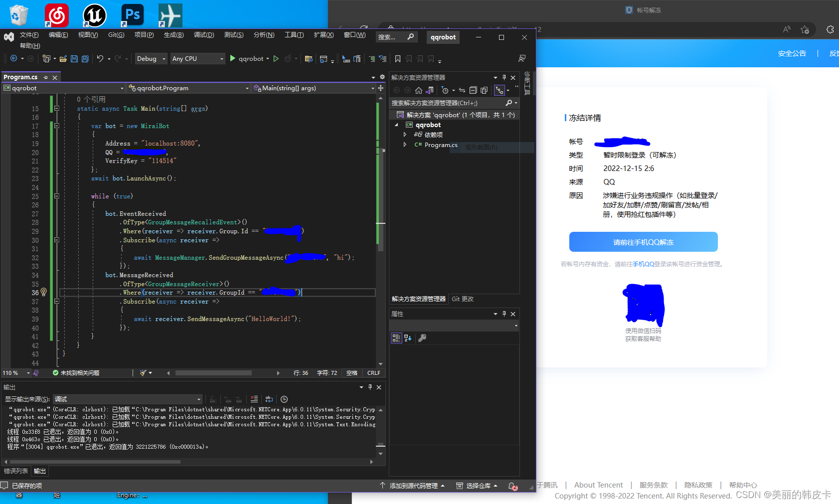
Task: Sort properties alphabetically icon
Action: click(408, 338)
